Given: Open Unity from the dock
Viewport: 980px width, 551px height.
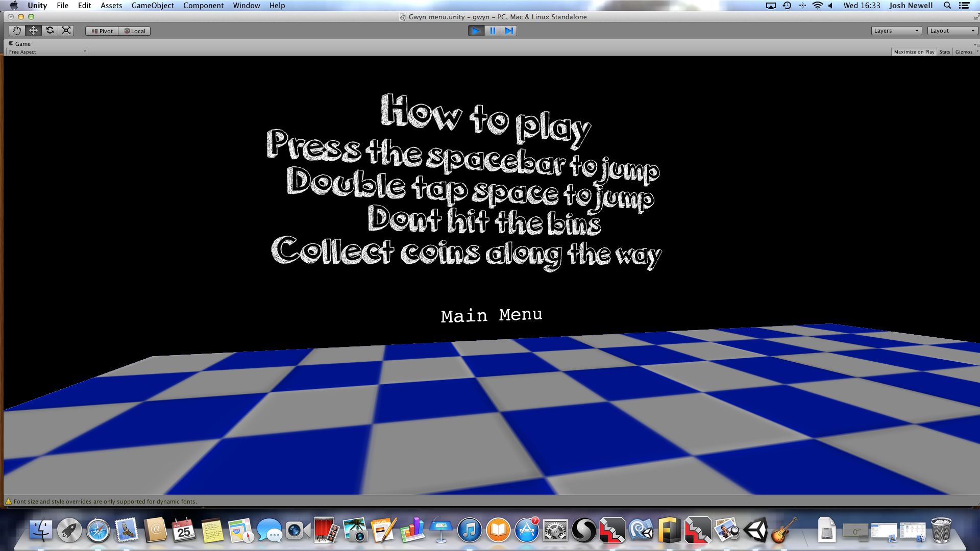Looking at the screenshot, I should pyautogui.click(x=756, y=531).
